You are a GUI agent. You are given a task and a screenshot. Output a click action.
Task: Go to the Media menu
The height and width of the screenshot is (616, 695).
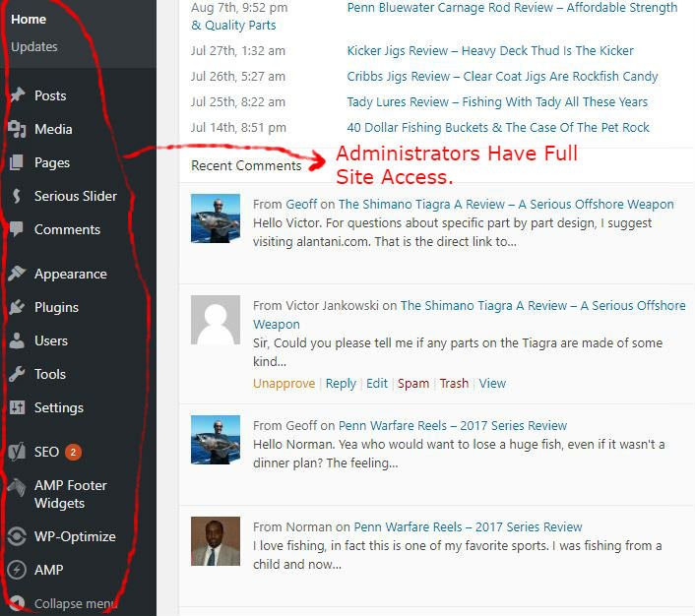click(53, 129)
